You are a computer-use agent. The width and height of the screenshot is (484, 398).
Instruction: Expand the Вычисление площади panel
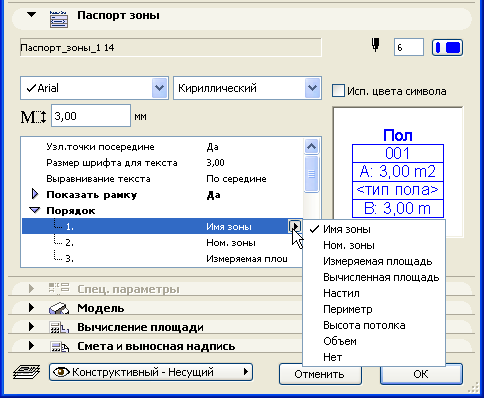coord(31,327)
